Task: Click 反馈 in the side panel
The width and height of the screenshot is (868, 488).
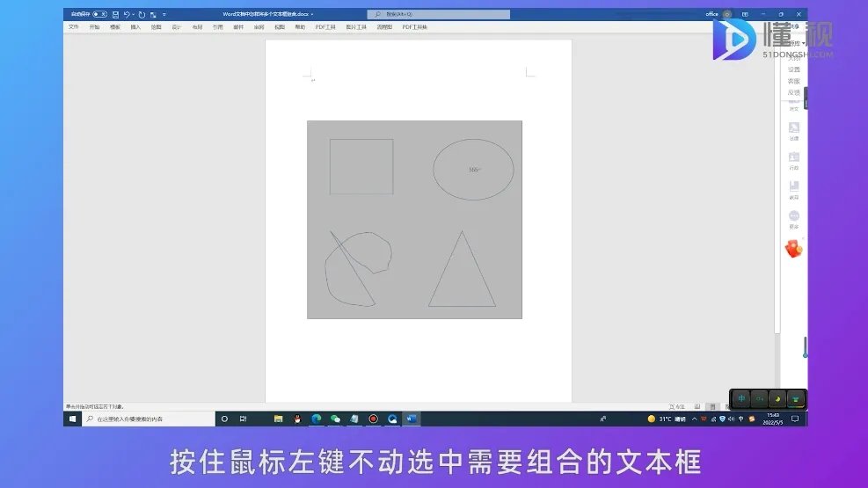Action: pos(794,93)
